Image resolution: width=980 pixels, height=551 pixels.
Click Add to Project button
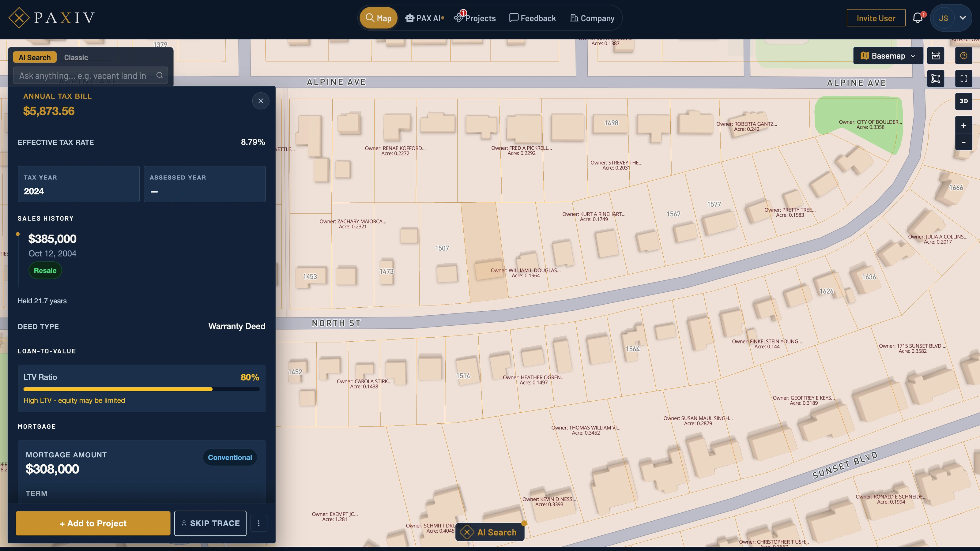coord(93,523)
